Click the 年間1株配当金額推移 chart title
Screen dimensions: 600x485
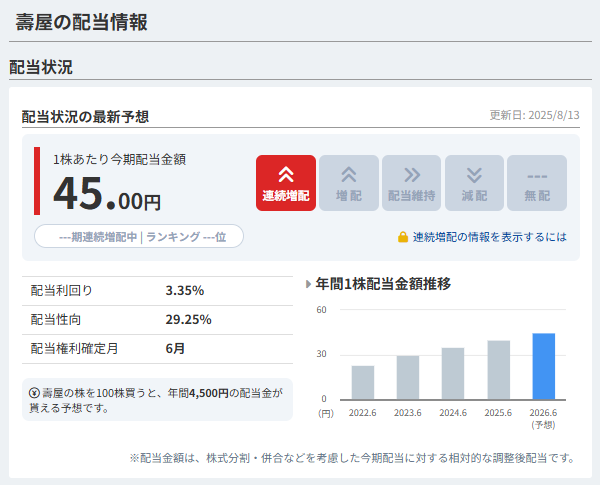[x=383, y=284]
